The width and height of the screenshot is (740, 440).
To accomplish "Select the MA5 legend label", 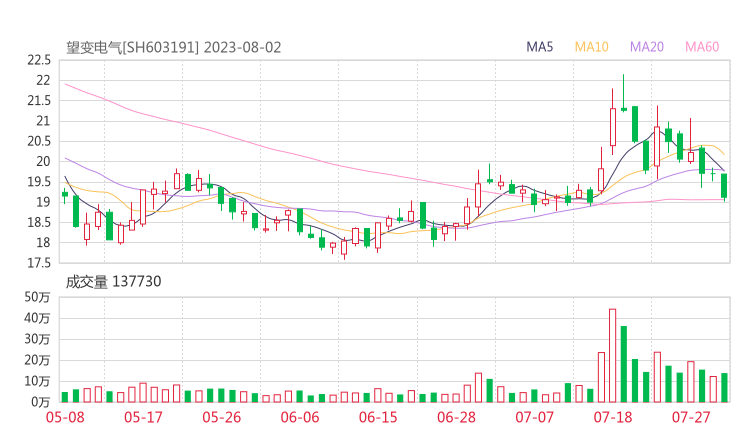I will tap(539, 47).
